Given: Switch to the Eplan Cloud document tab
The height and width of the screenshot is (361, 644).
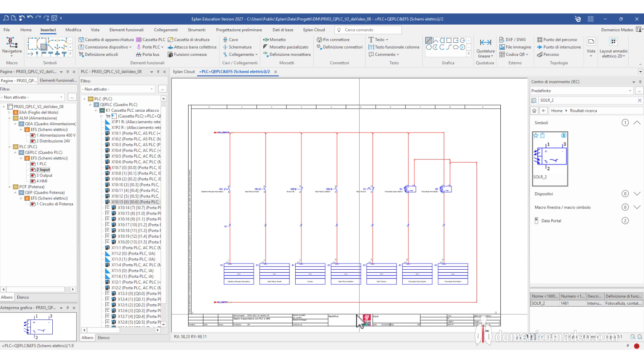Looking at the screenshot, I should tap(184, 72).
